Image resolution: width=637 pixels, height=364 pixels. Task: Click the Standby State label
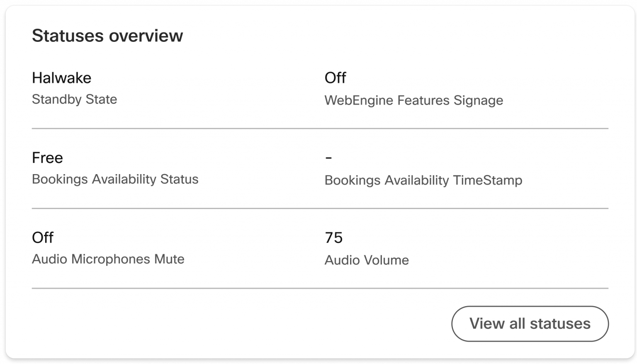(75, 99)
